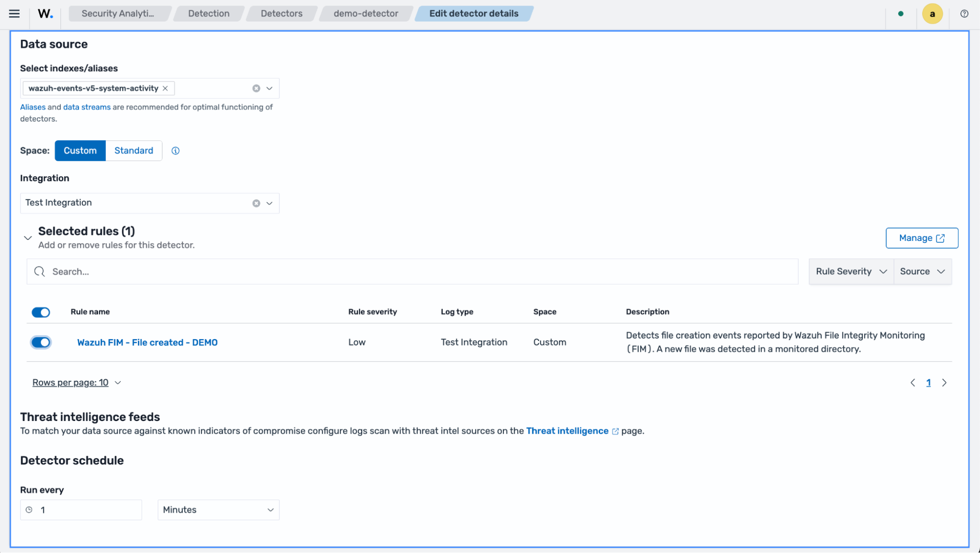Click the Rule severity column header
This screenshot has width=980, height=553.
coord(373,312)
